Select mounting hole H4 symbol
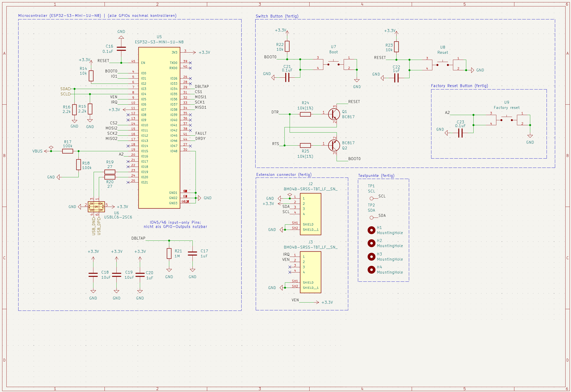 point(371,270)
